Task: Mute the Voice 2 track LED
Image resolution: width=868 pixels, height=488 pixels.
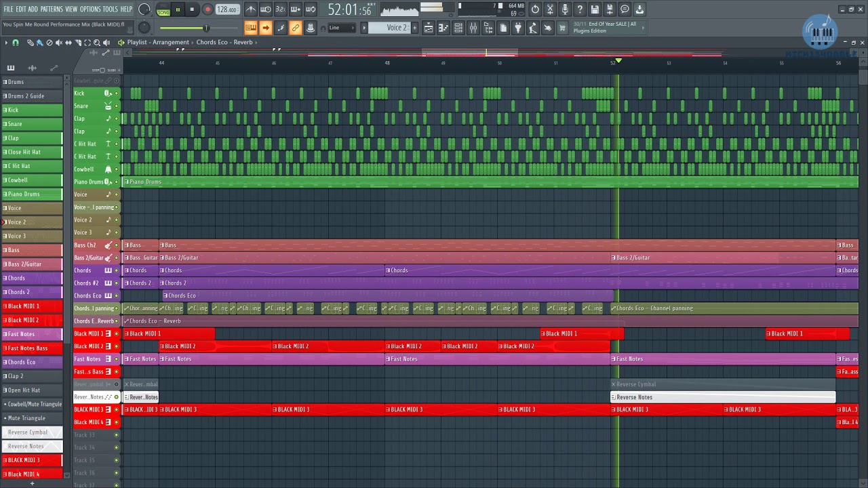Action: tap(116, 220)
